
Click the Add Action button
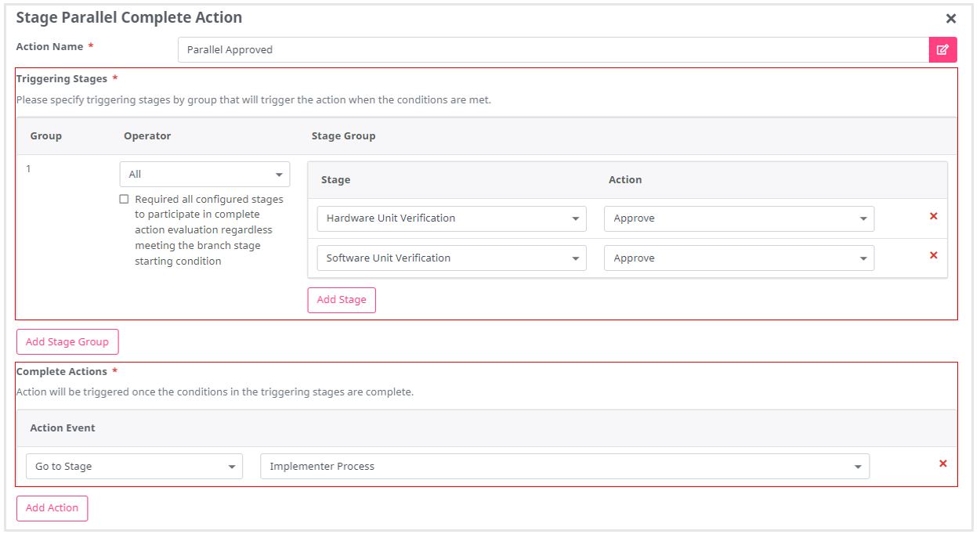point(52,508)
